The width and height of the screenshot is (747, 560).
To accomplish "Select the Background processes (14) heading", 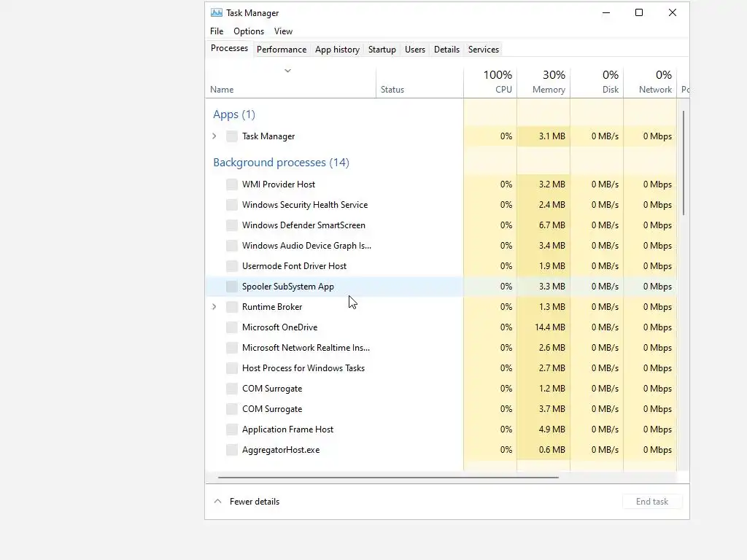I will click(x=281, y=163).
